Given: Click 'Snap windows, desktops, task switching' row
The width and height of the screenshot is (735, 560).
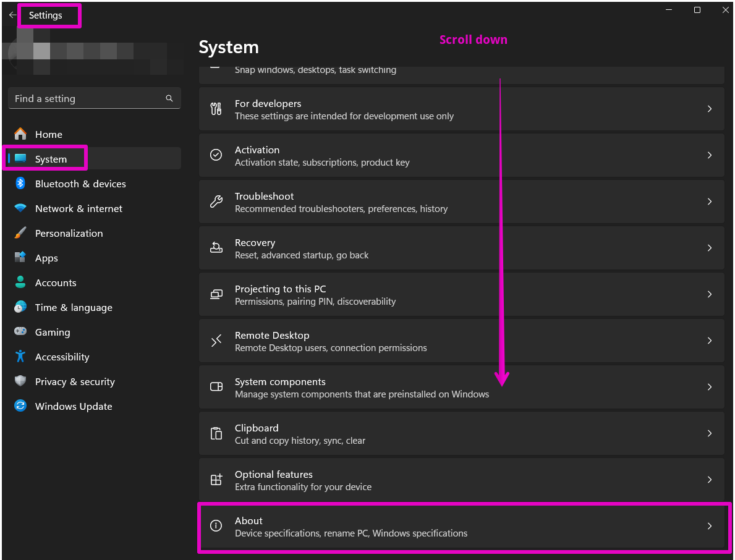Looking at the screenshot, I should (462, 75).
